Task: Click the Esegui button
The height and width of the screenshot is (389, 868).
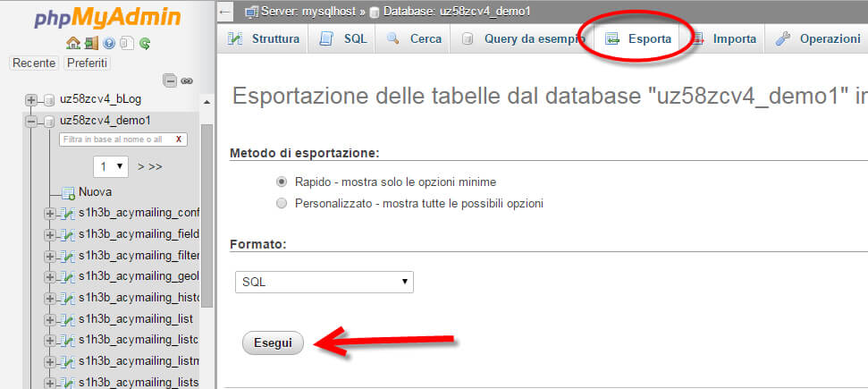Action: pos(273,343)
